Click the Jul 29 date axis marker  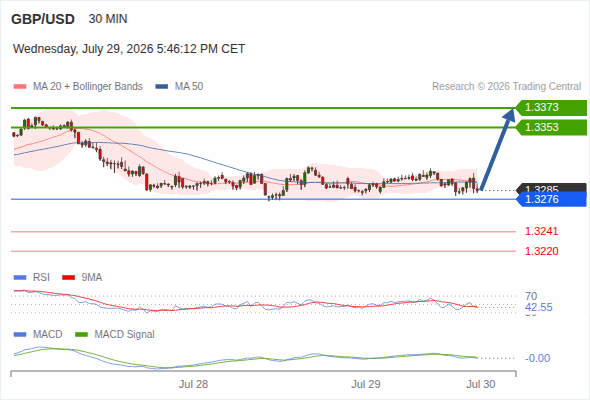(x=366, y=384)
